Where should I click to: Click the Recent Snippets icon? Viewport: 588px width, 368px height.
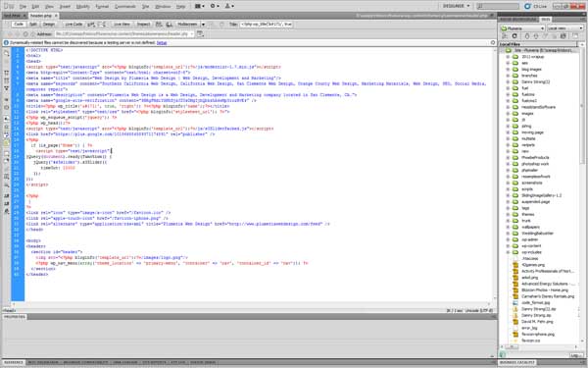click(x=7, y=178)
